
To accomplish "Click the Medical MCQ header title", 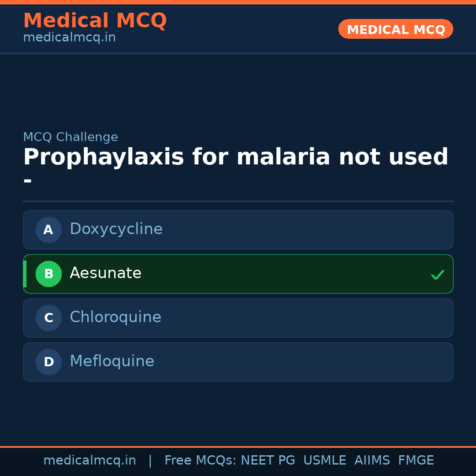I will [x=95, y=21].
